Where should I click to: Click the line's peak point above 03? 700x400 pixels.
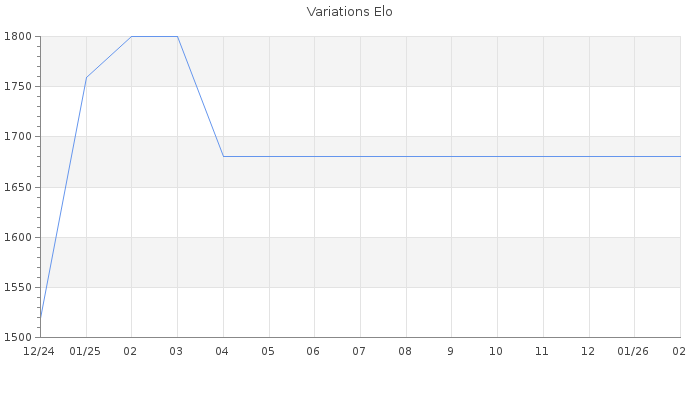[x=177, y=36]
